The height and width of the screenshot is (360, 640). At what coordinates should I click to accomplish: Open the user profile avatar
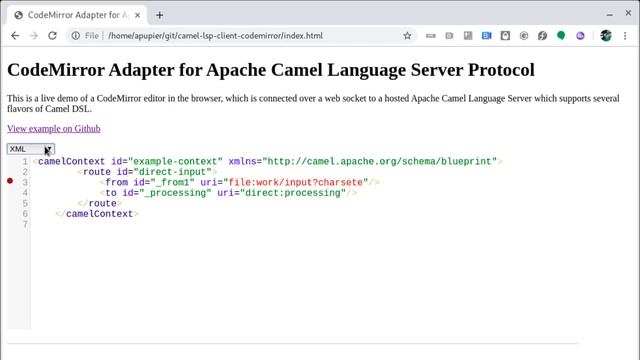606,36
